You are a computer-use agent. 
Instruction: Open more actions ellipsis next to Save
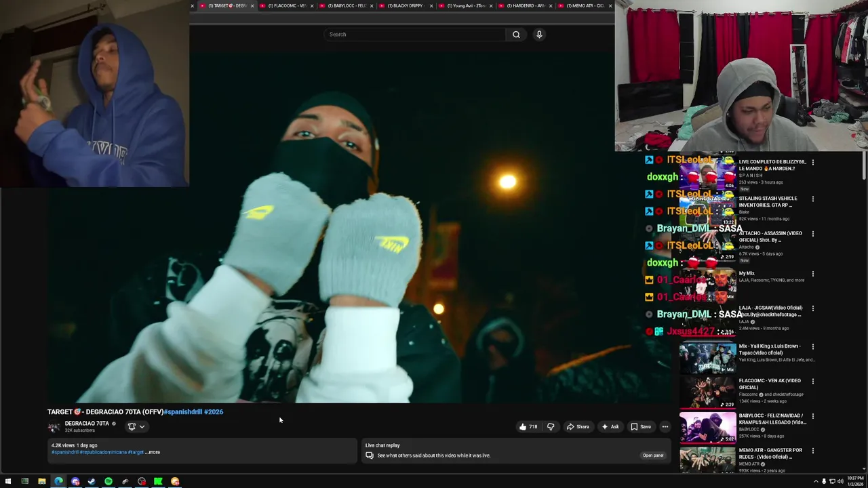(665, 427)
